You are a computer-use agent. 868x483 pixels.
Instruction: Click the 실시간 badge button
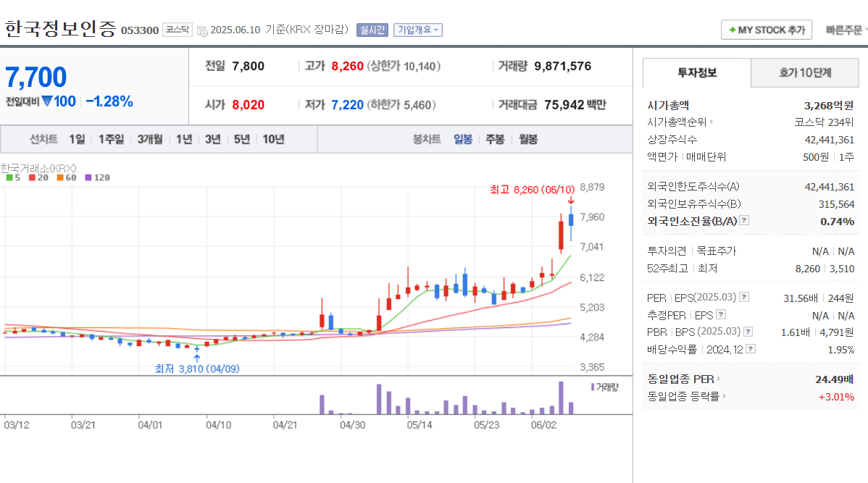pyautogui.click(x=372, y=30)
